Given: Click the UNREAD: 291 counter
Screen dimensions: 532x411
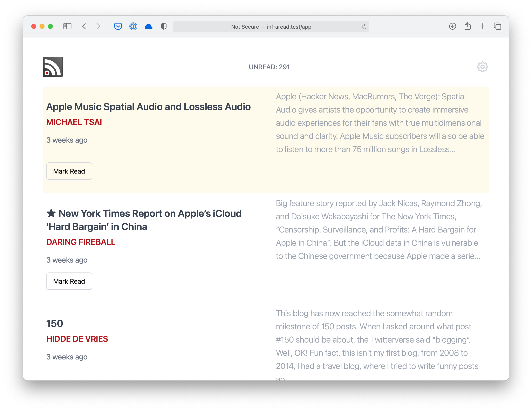Looking at the screenshot, I should pos(269,67).
